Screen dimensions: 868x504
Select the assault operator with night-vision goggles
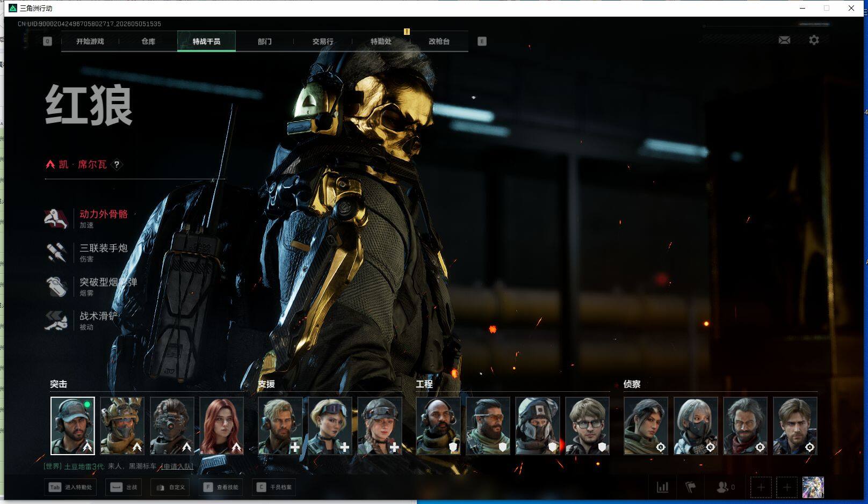click(x=172, y=426)
